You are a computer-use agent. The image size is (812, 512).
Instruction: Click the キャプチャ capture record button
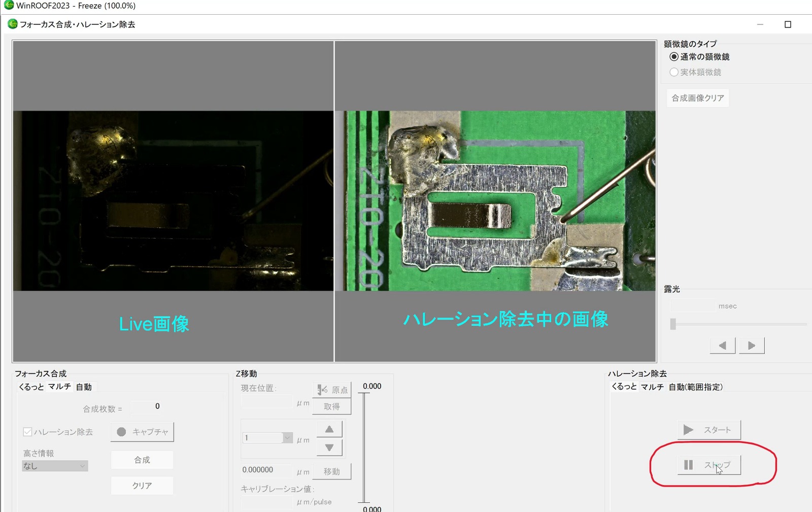142,432
